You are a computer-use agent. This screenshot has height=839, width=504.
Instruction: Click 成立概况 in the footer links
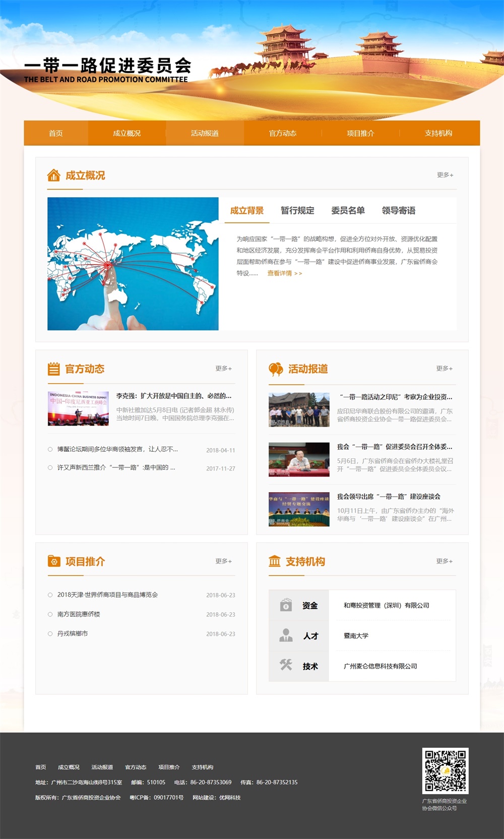point(69,767)
